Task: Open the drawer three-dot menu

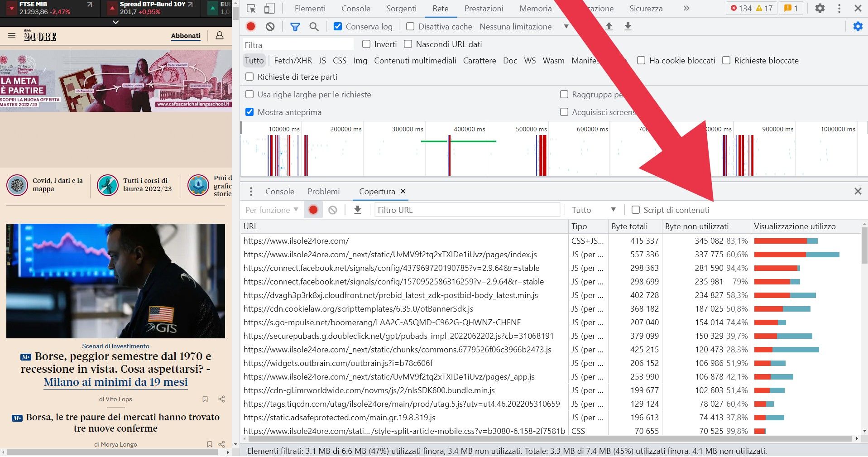Action: (x=251, y=192)
